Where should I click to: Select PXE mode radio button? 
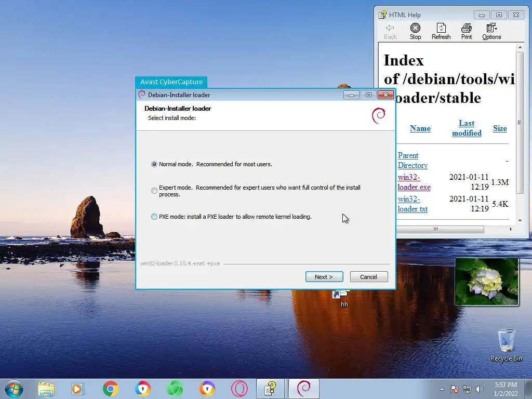154,217
